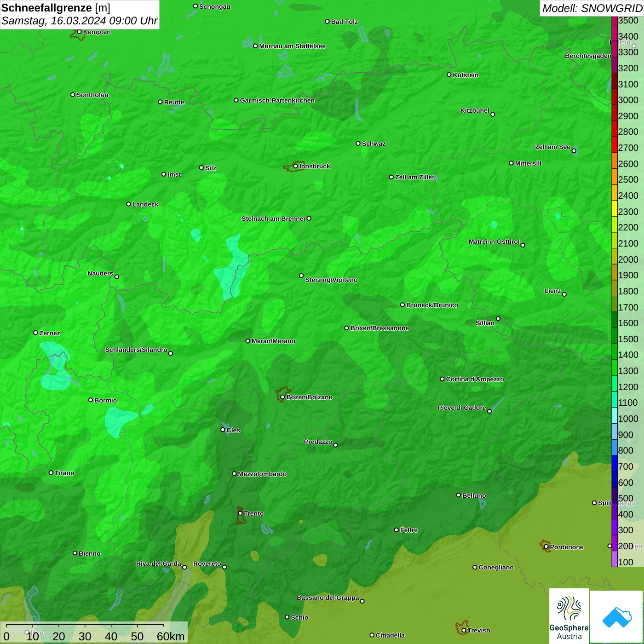
Task: Click the Cortina d'Ampezzo label
Action: click(x=475, y=379)
